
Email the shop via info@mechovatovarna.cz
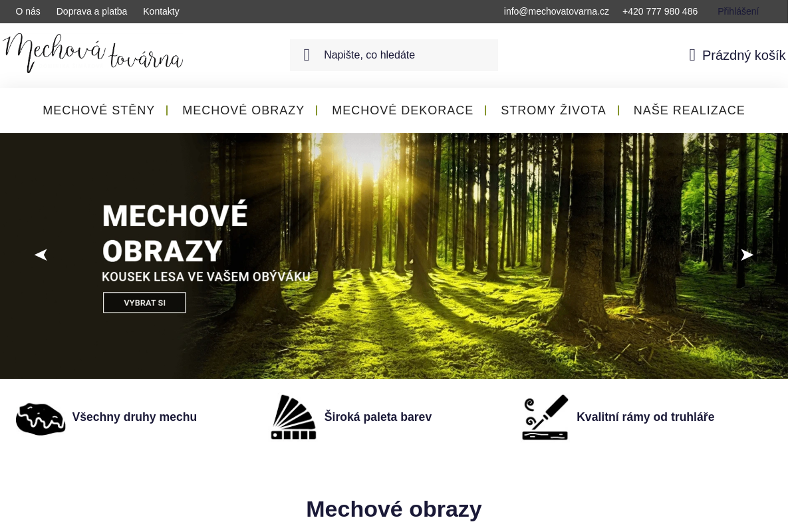tap(556, 11)
